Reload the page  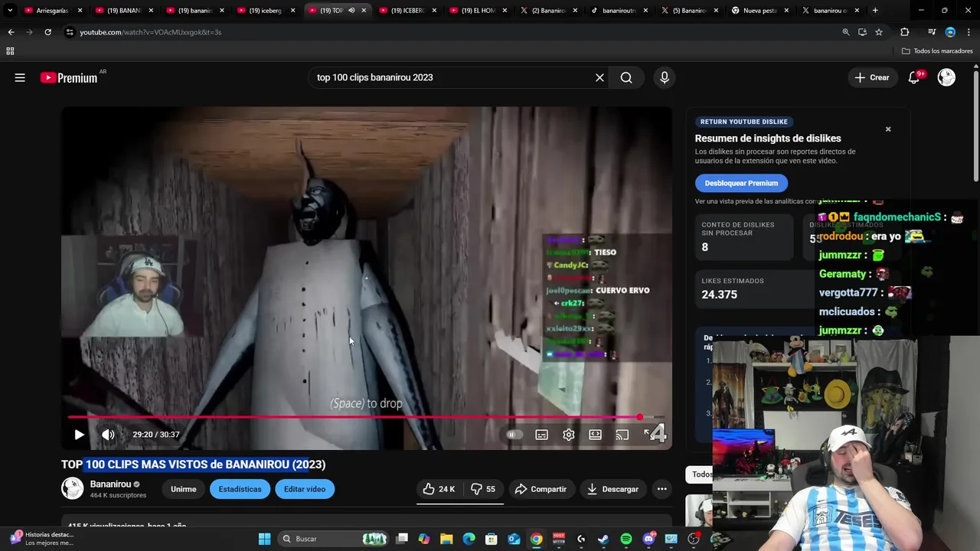(47, 32)
